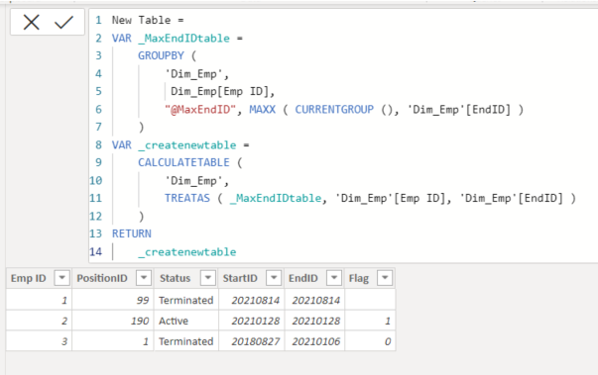Click the Active status cell
This screenshot has width=598, height=375.
pos(186,320)
